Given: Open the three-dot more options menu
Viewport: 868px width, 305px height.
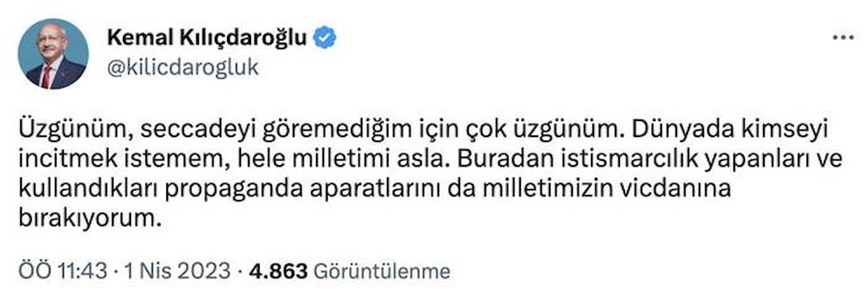Looking at the screenshot, I should click(x=843, y=38).
